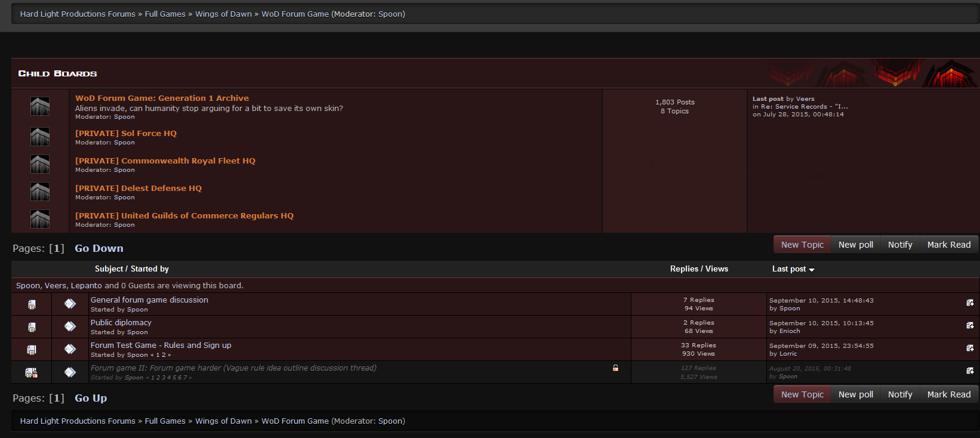Open Full Games in bottom breadcrumb
The width and height of the screenshot is (980, 438).
click(x=165, y=421)
